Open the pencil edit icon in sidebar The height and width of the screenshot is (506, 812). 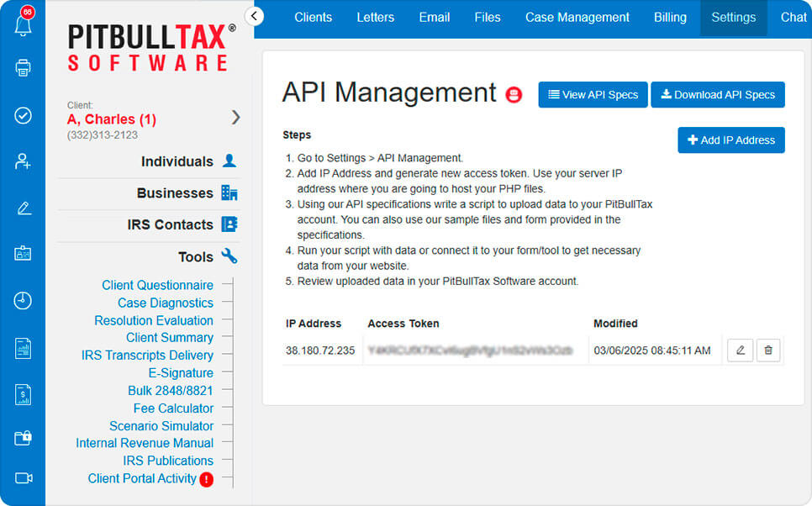24,208
